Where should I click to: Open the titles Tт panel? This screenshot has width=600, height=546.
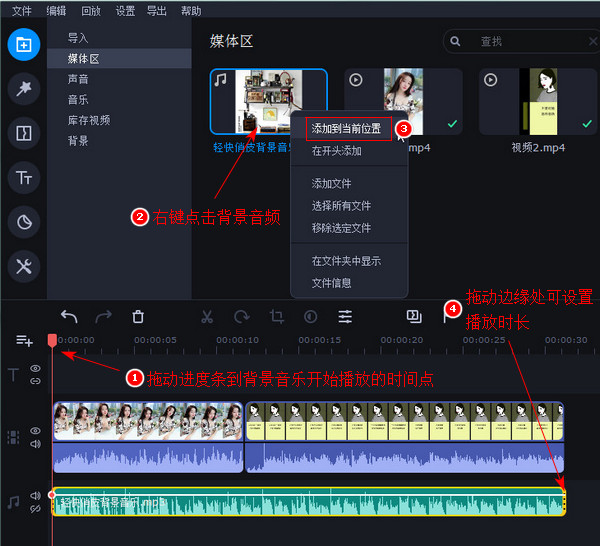pos(24,178)
